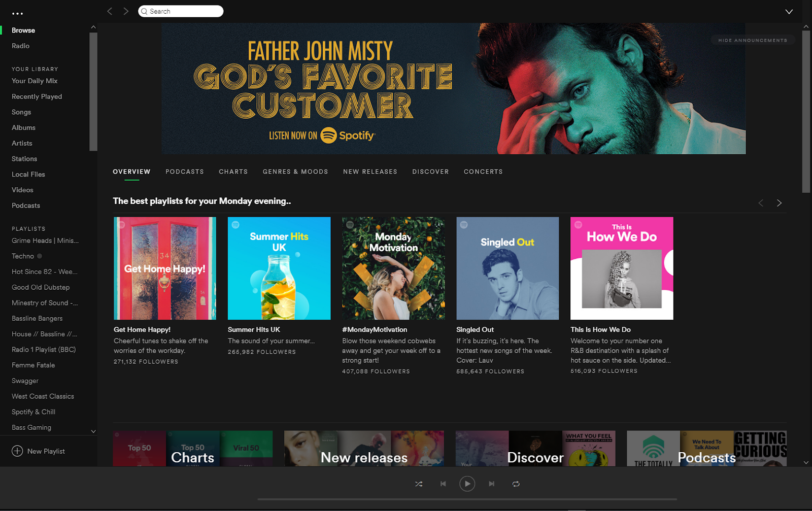Skip to previous track
Screen dimensions: 812x511
[x=443, y=484]
